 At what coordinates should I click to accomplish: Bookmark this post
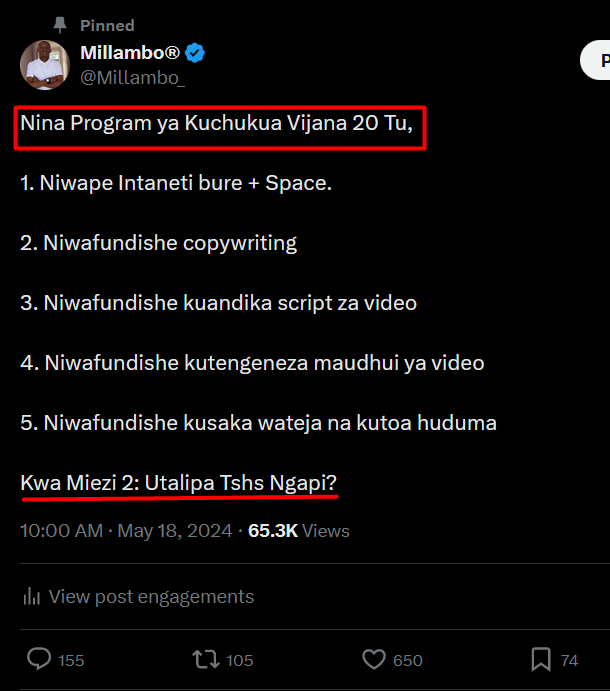(x=541, y=659)
